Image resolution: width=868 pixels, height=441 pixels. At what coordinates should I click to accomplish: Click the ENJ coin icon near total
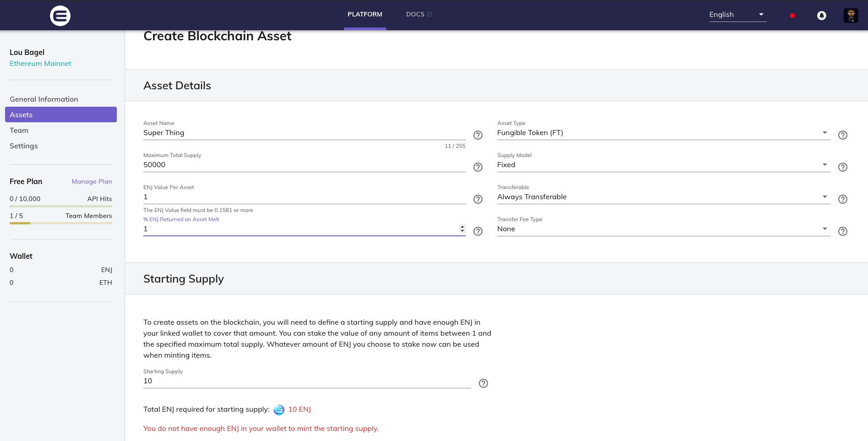pos(279,410)
